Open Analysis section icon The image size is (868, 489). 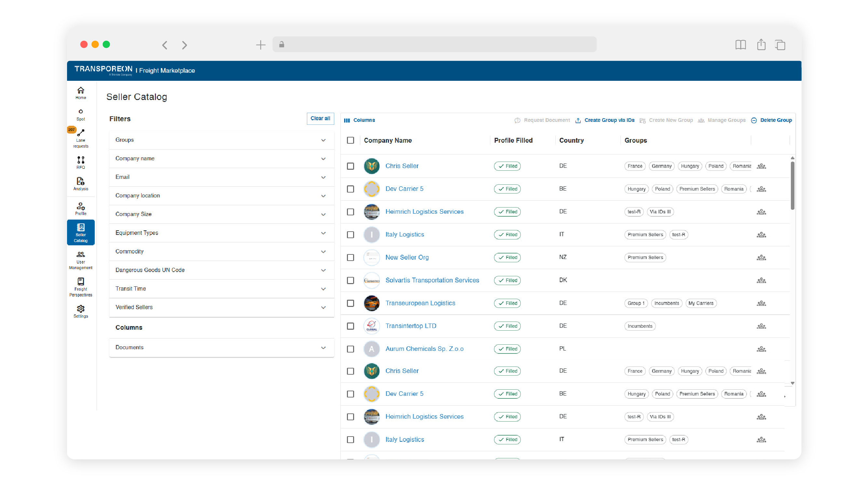tap(80, 184)
